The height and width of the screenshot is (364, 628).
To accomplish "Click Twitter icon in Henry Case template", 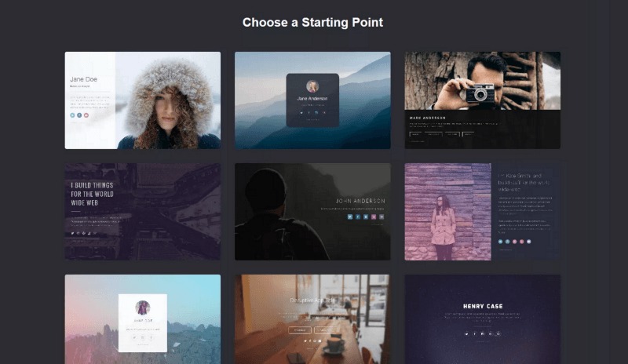I will point(466,333).
